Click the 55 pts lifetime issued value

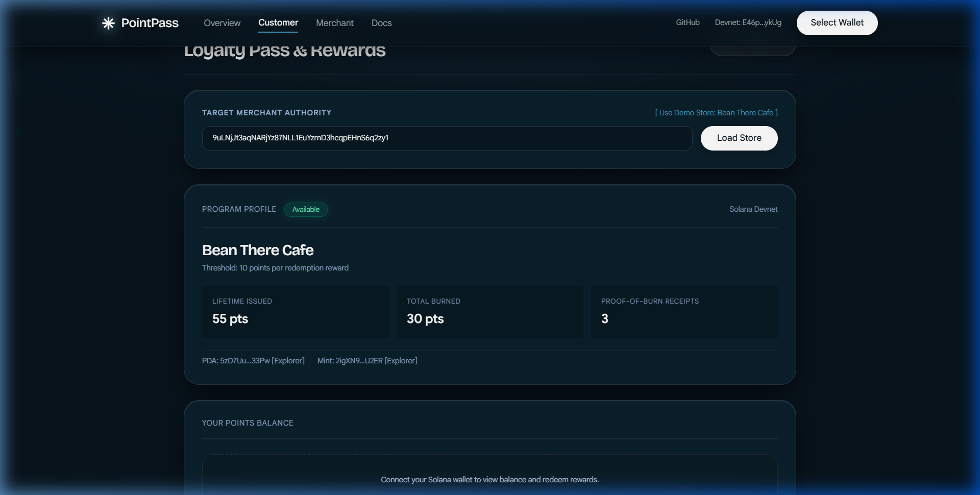tap(230, 319)
